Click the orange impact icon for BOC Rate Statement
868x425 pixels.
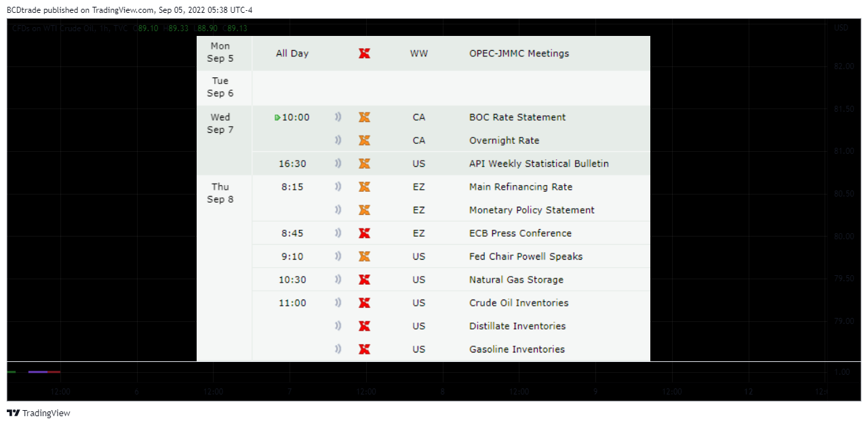coord(364,117)
